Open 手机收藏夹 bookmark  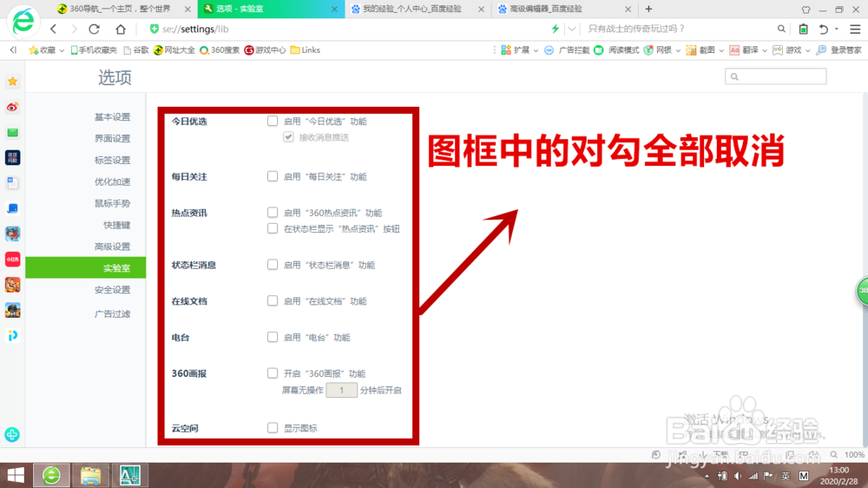point(94,49)
